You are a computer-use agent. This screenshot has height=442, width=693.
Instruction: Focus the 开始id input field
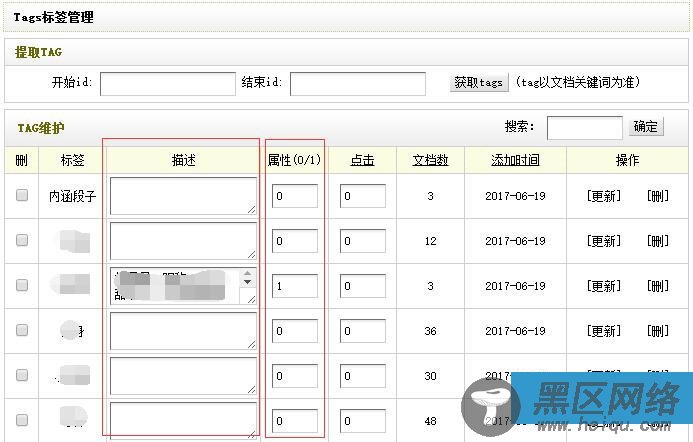pos(168,84)
